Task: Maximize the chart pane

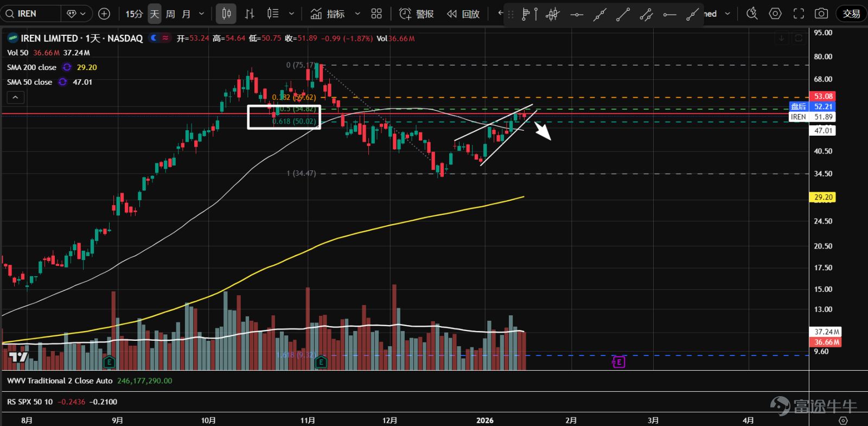Action: tap(799, 38)
